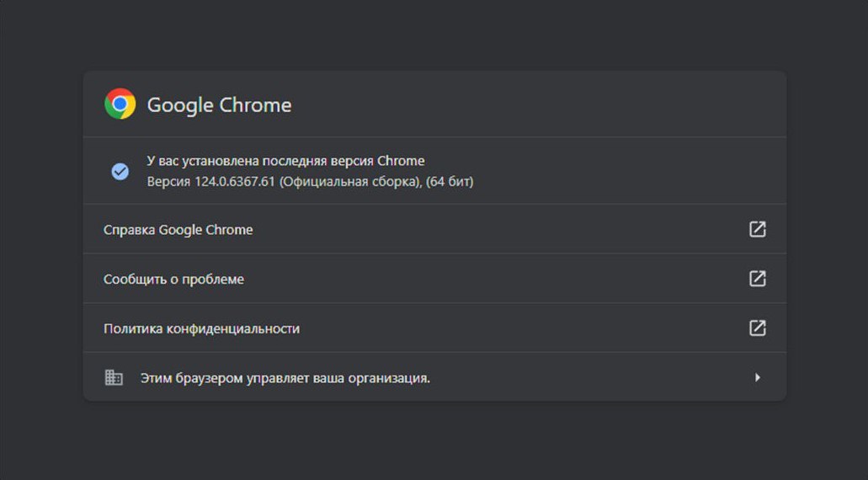Click the version number 124.0.6367.61
Screen dimensions: 868x480
pos(235,182)
